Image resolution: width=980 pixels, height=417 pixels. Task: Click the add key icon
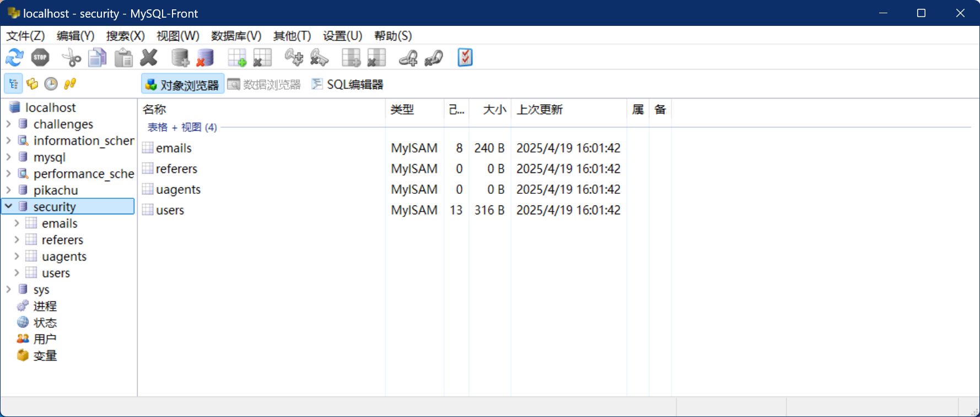pos(293,57)
